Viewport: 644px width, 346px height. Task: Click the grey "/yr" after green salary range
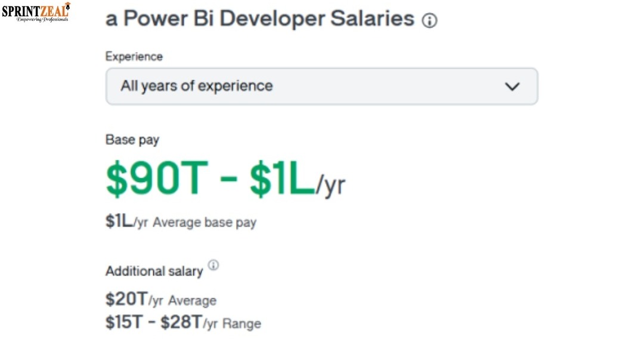click(x=330, y=186)
